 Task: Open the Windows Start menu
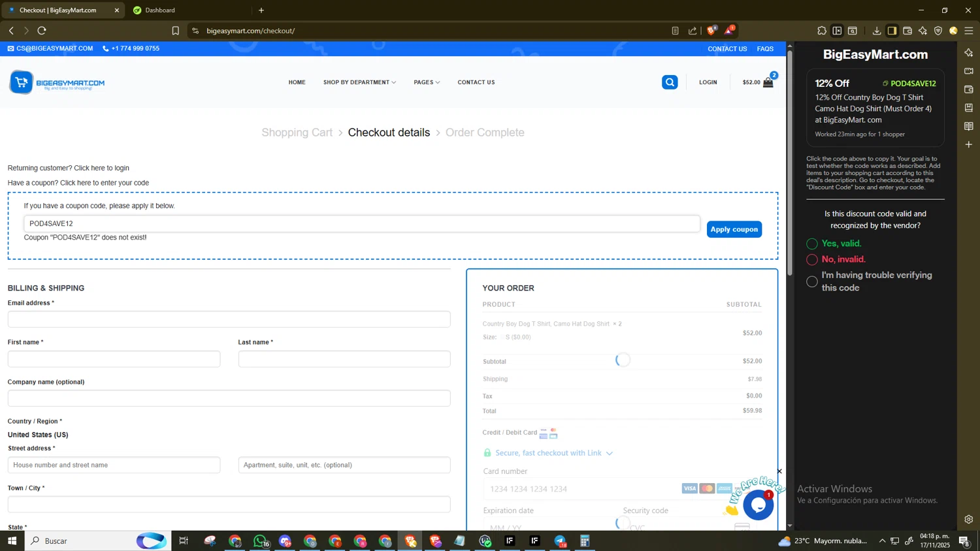pos(12,541)
